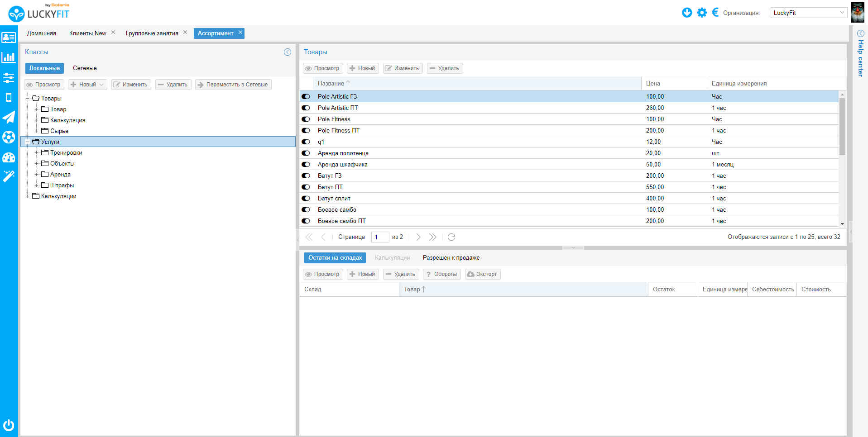The image size is (868, 437).
Task: Open the mobile phone sidebar icon
Action: 9,97
